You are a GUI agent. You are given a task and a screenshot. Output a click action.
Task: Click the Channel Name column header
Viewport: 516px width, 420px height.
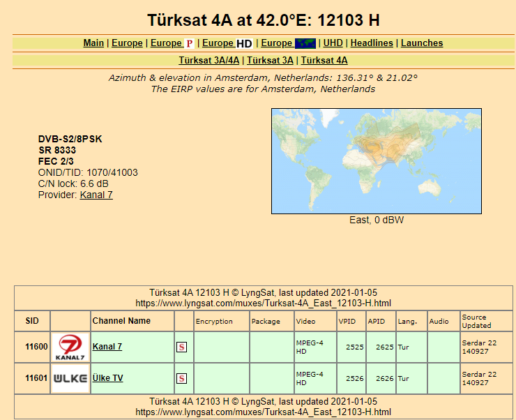(x=121, y=321)
